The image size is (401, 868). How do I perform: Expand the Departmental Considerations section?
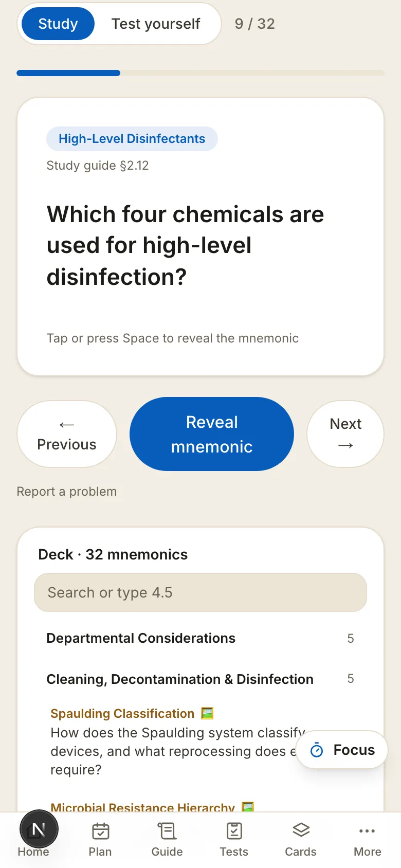point(200,638)
